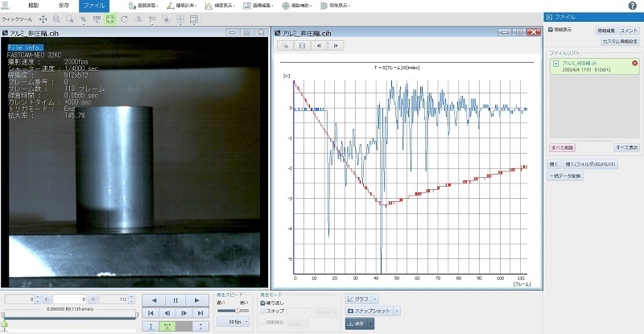Image resolution: width=644 pixels, height=334 pixels.
Task: Step back one frame
Action: click(x=166, y=313)
